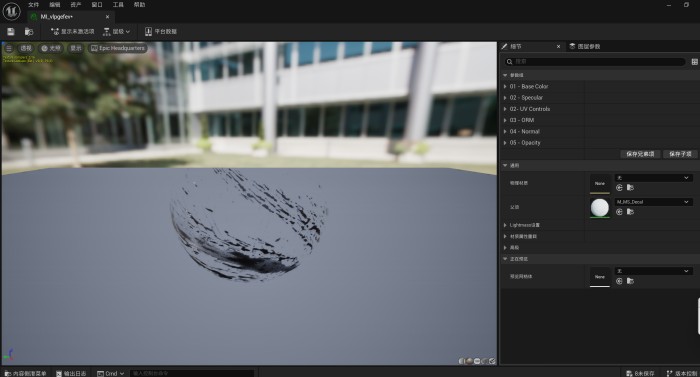Open the 编辑 Edit menu
Screen dimensions: 700x377
click(x=54, y=5)
